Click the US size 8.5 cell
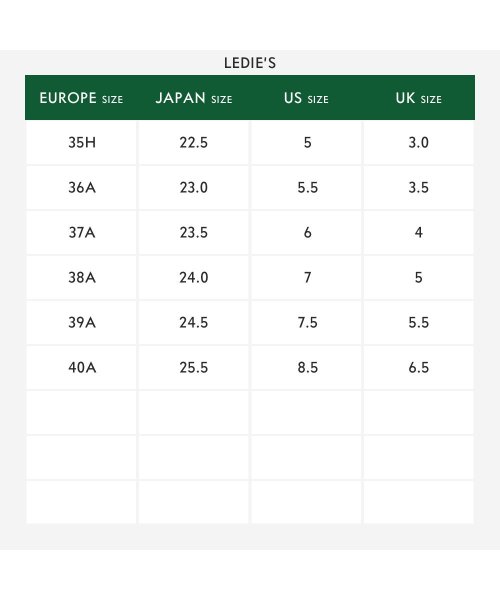Viewport: 500px width, 600px height. [x=306, y=367]
